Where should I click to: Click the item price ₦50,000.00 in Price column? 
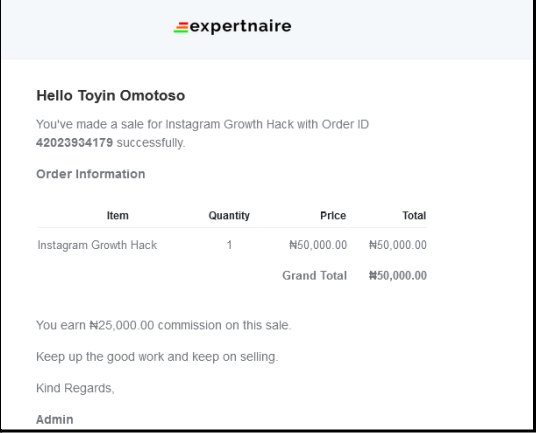318,245
